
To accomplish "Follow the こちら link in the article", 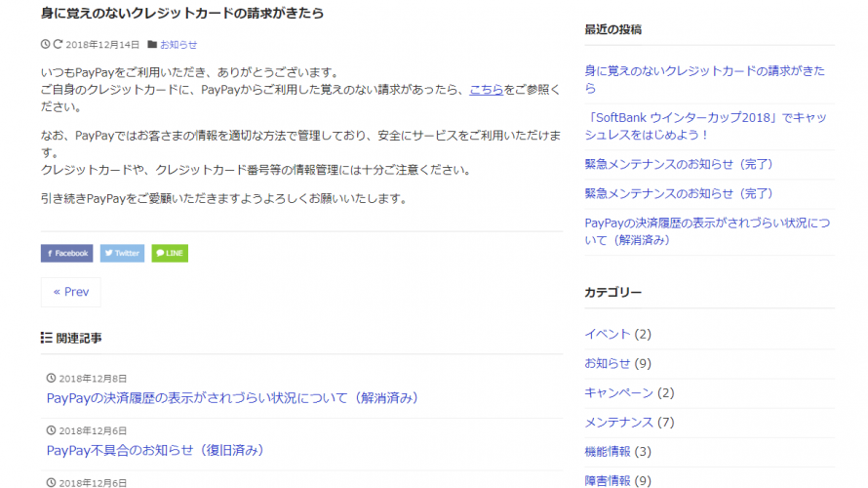I will 486,89.
